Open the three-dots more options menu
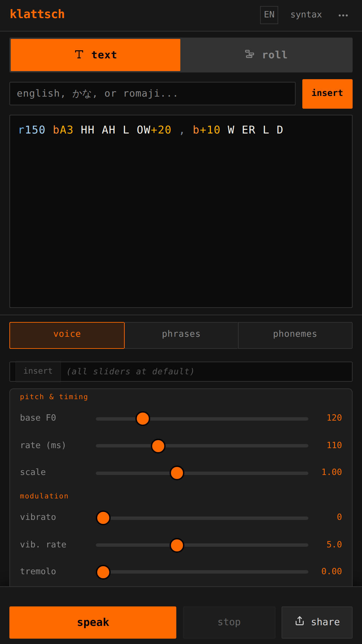 click(343, 15)
